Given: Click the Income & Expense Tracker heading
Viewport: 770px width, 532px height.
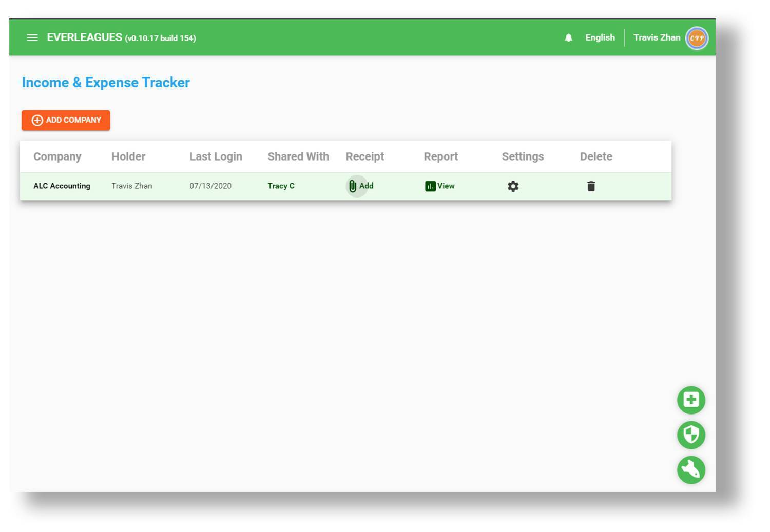Looking at the screenshot, I should pos(106,83).
